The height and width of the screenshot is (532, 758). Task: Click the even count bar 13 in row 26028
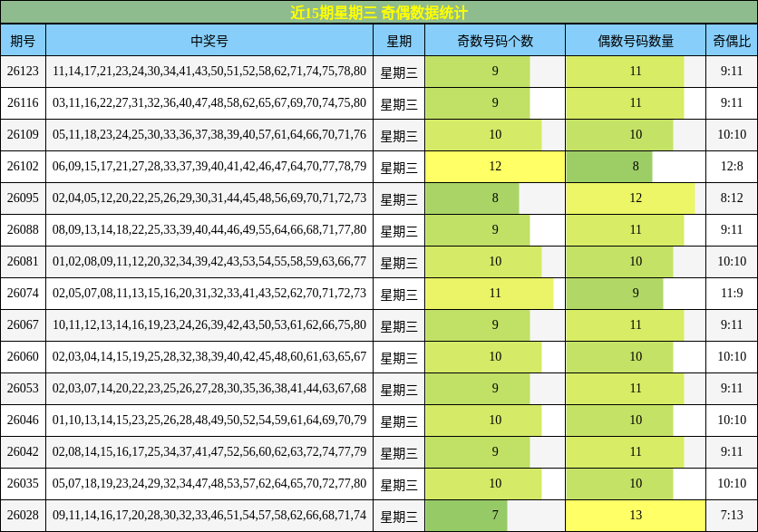(x=636, y=515)
